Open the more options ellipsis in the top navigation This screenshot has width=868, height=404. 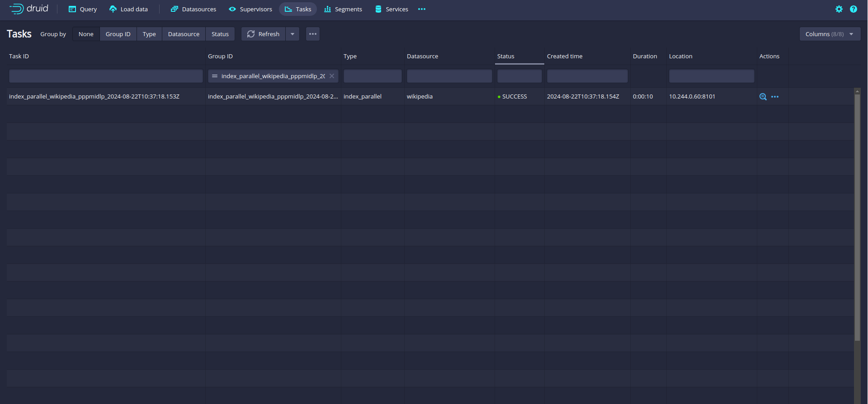click(x=422, y=9)
